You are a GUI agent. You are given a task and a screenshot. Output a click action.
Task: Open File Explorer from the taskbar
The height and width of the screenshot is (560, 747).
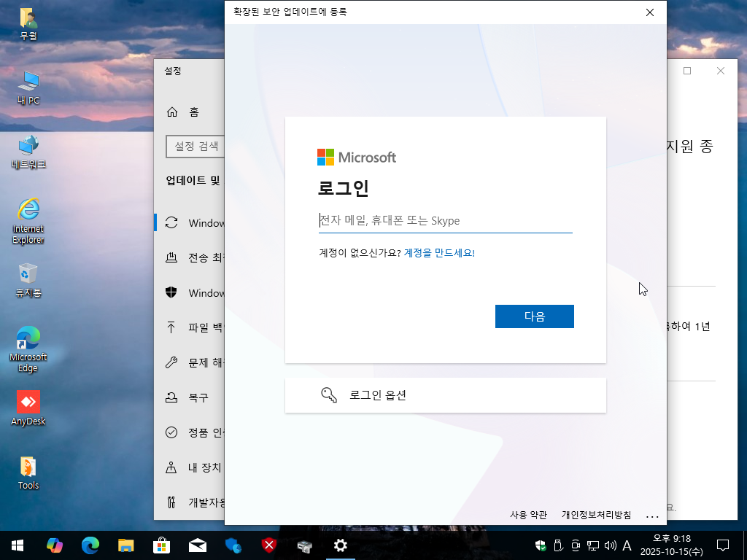[125, 545]
